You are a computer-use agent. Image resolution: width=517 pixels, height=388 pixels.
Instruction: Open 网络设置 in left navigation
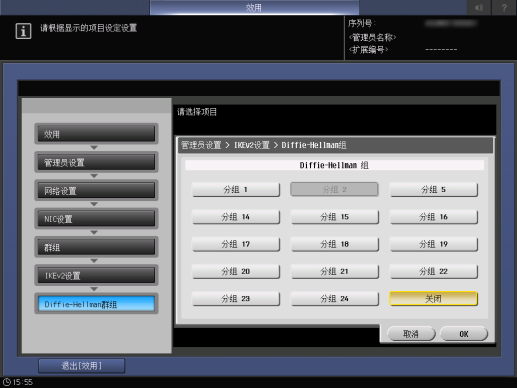pos(96,191)
